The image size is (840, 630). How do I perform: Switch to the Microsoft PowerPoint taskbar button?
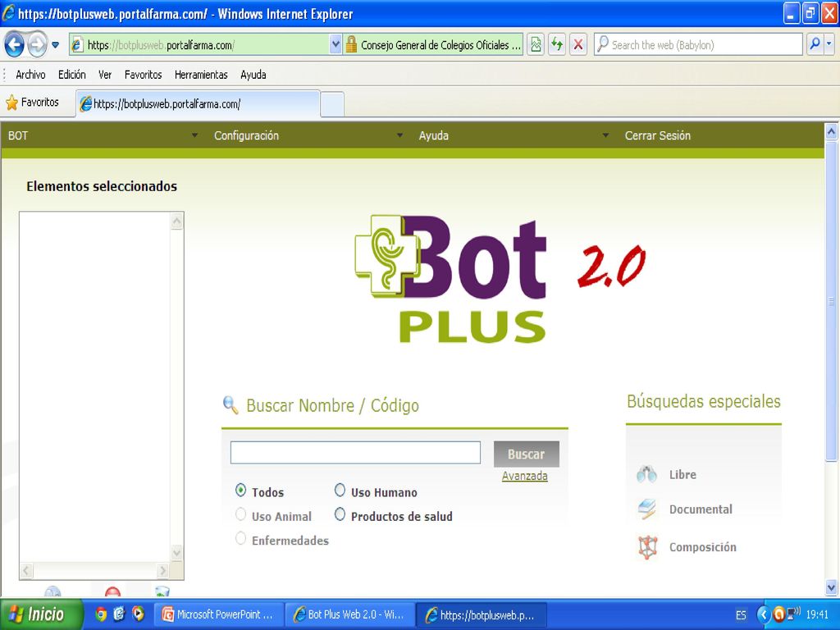[x=218, y=614]
